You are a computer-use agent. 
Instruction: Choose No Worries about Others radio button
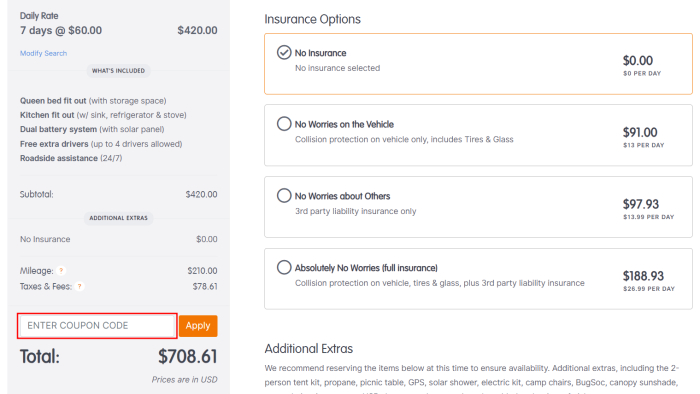click(x=284, y=195)
